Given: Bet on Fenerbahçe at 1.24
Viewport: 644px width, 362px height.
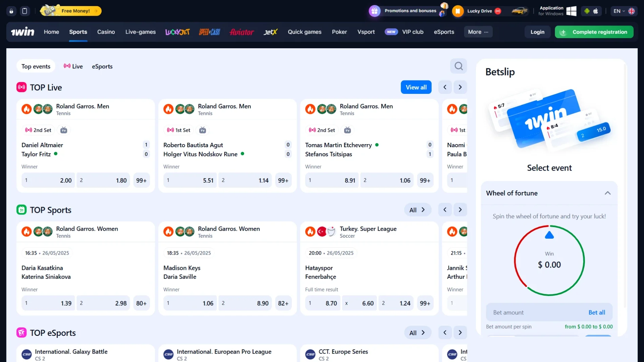Looking at the screenshot, I should coord(396,303).
